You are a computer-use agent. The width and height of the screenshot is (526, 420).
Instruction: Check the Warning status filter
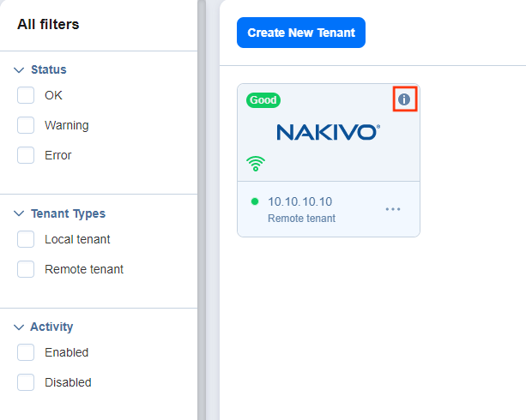[26, 125]
